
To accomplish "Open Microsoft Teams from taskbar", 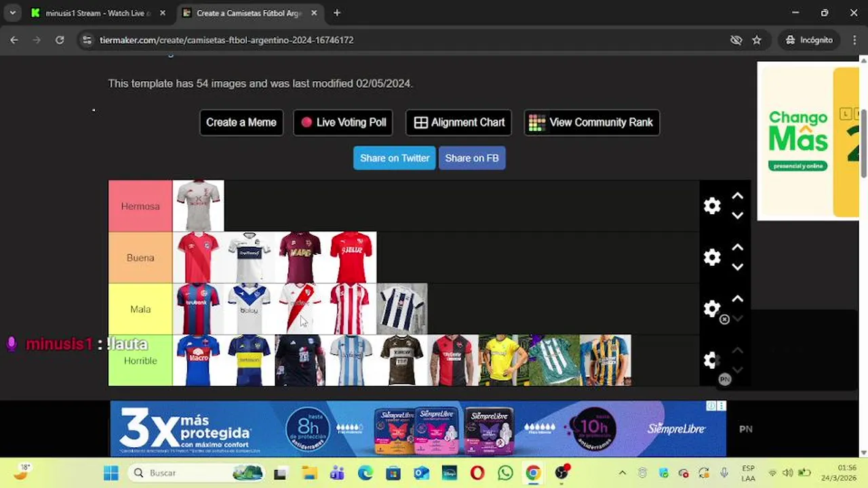I will (x=337, y=473).
